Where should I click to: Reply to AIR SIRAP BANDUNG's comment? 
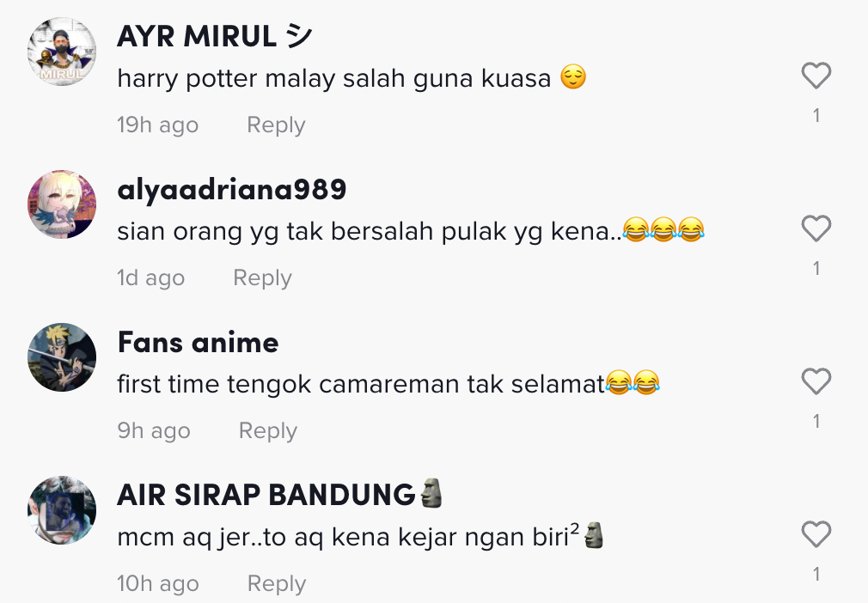click(276, 583)
